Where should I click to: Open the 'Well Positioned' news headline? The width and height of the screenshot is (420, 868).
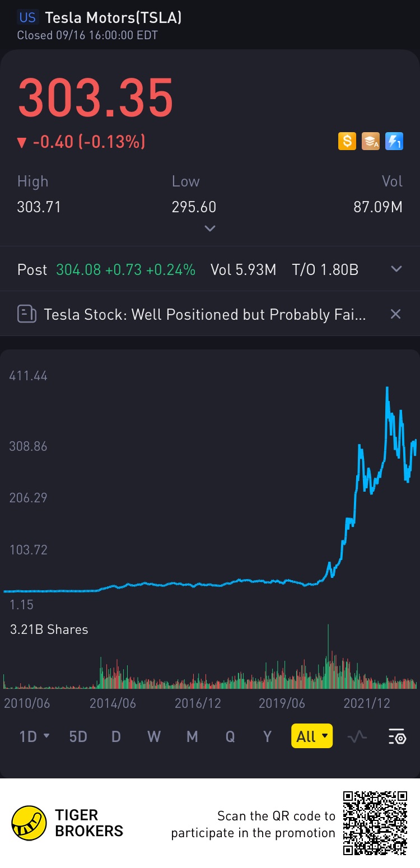click(205, 314)
